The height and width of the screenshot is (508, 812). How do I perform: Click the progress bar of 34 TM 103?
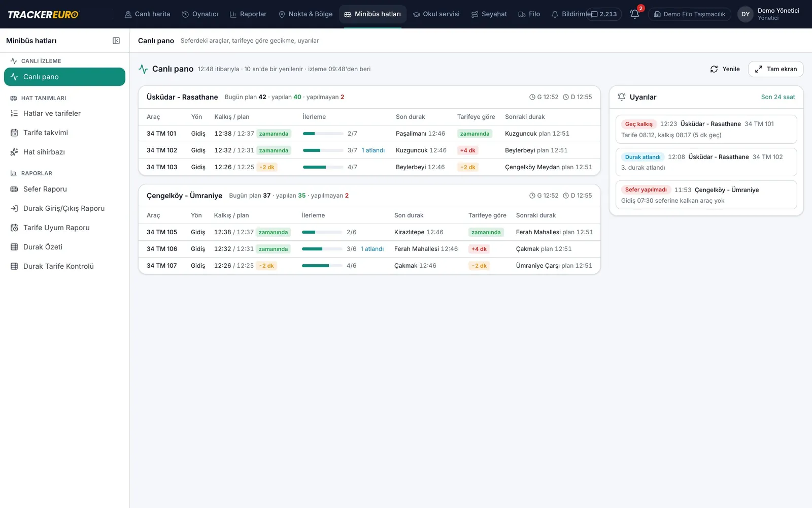[x=323, y=167]
